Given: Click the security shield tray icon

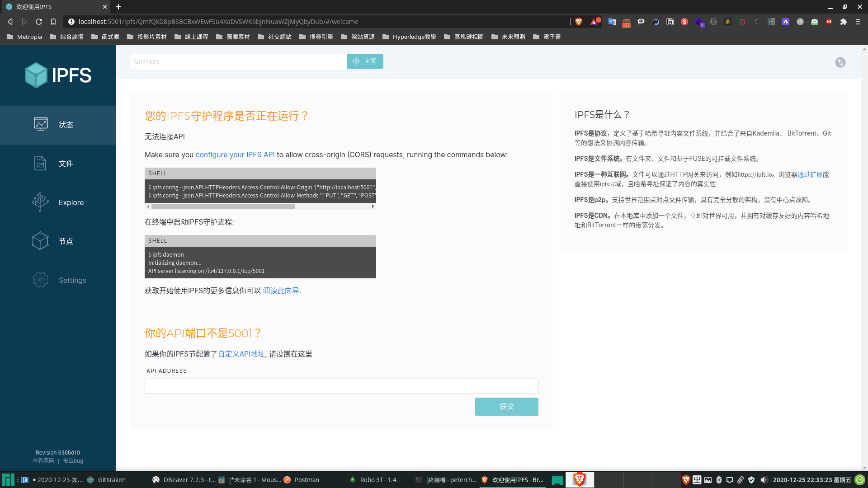Looking at the screenshot, I should point(751,480).
